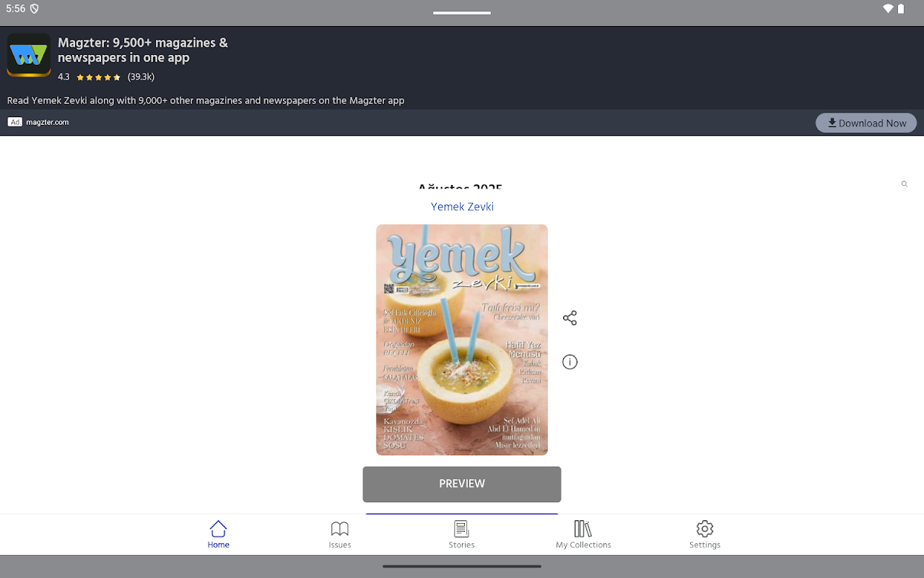Click 'Read Yemek Zevki along with' ad text
This screenshot has width=924, height=578.
206,100
